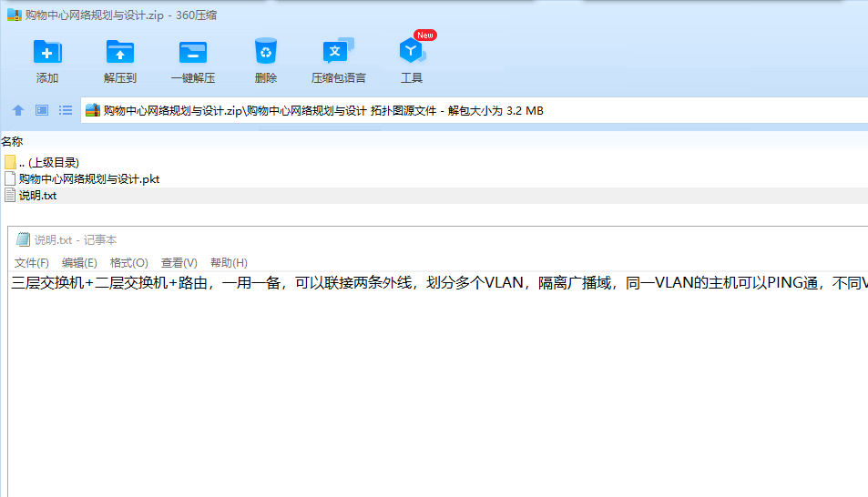Image resolution: width=868 pixels, height=497 pixels.
Task: Click the 名称 column header
Action: [12, 142]
